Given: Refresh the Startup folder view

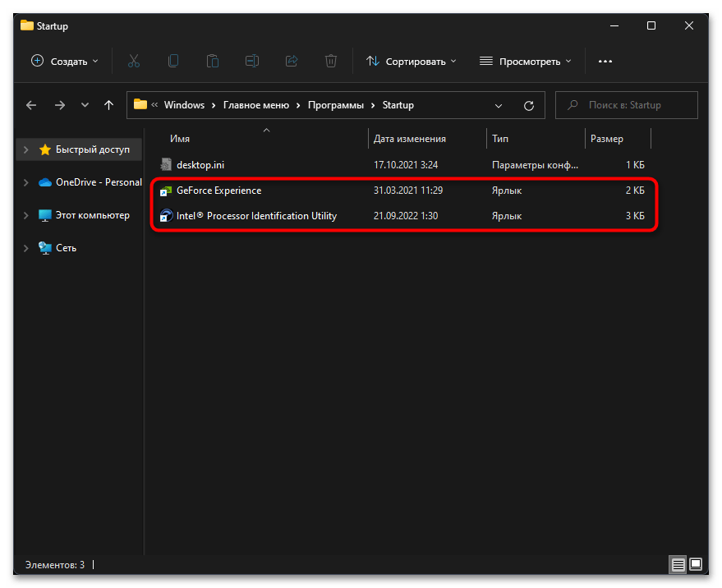Looking at the screenshot, I should [x=529, y=105].
